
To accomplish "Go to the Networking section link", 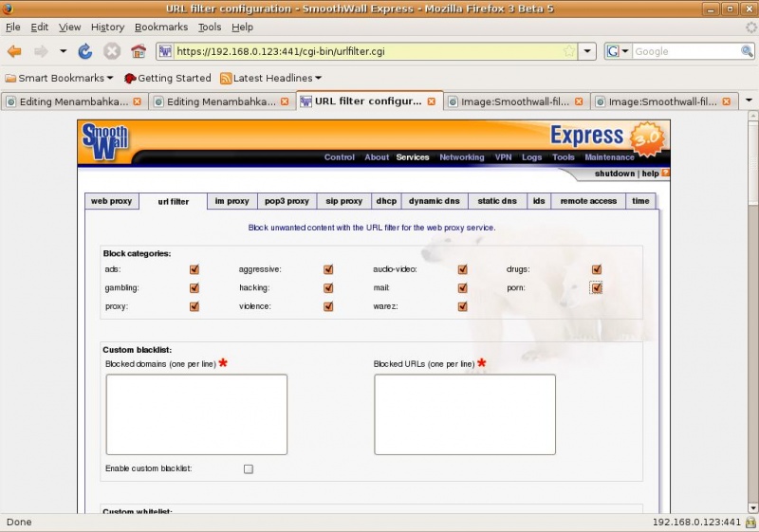I will [x=461, y=157].
